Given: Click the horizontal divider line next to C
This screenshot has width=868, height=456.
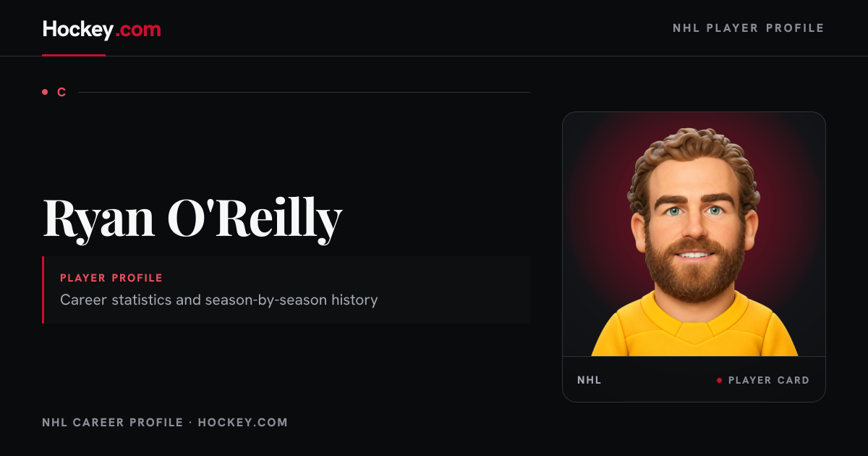Looking at the screenshot, I should [304, 92].
